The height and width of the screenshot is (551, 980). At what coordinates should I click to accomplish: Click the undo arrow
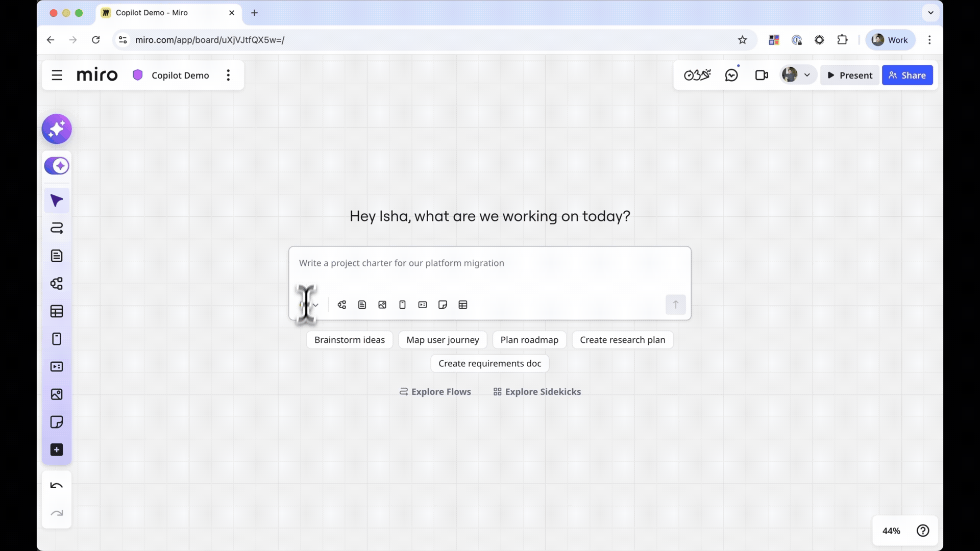pyautogui.click(x=57, y=485)
